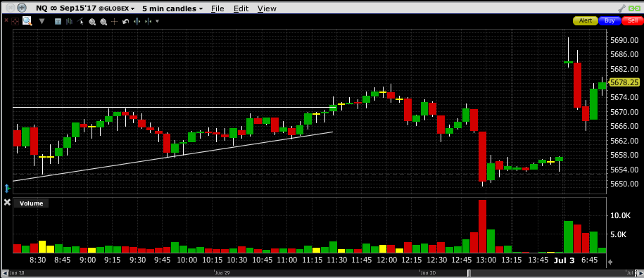Image resolution: width=644 pixels, height=278 pixels.
Task: Open the 5 min candles dropdown
Action: click(172, 8)
